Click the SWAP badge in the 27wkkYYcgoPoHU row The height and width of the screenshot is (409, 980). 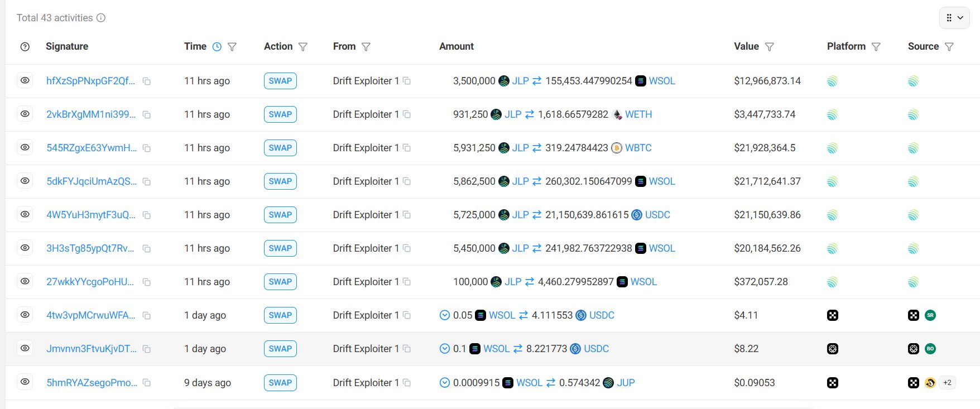(x=280, y=282)
